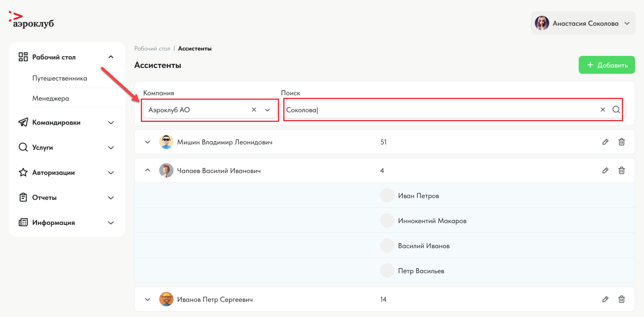The height and width of the screenshot is (317, 644).
Task: Edit Иванов Петр Сергеевич with pencil icon
Action: 605,299
